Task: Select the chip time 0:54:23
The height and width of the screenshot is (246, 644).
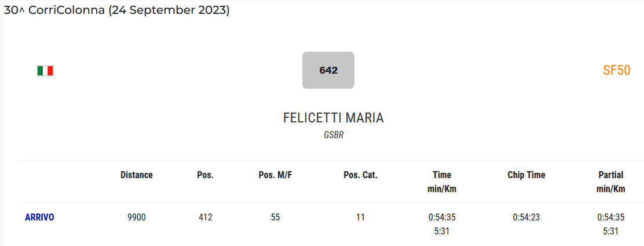Action: coord(526,218)
